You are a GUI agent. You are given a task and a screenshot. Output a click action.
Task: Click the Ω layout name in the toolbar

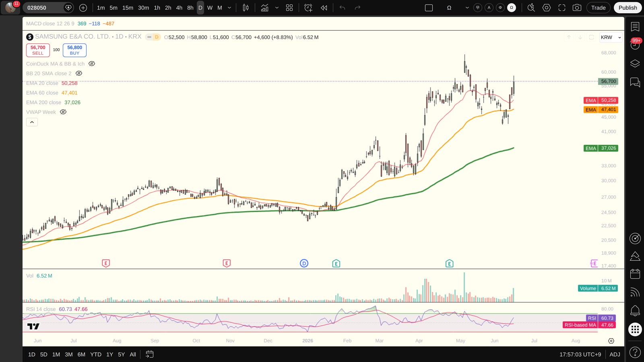click(449, 8)
